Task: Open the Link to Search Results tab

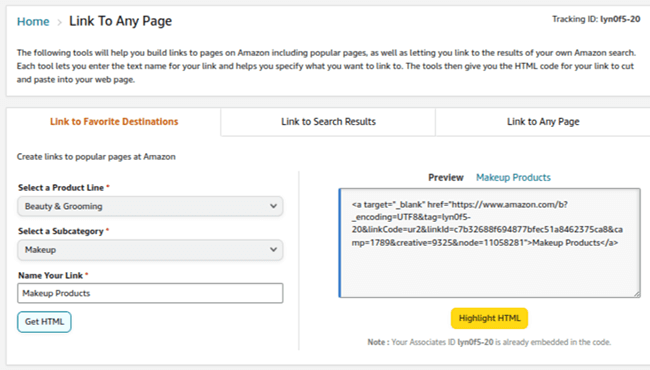Action: tap(328, 121)
